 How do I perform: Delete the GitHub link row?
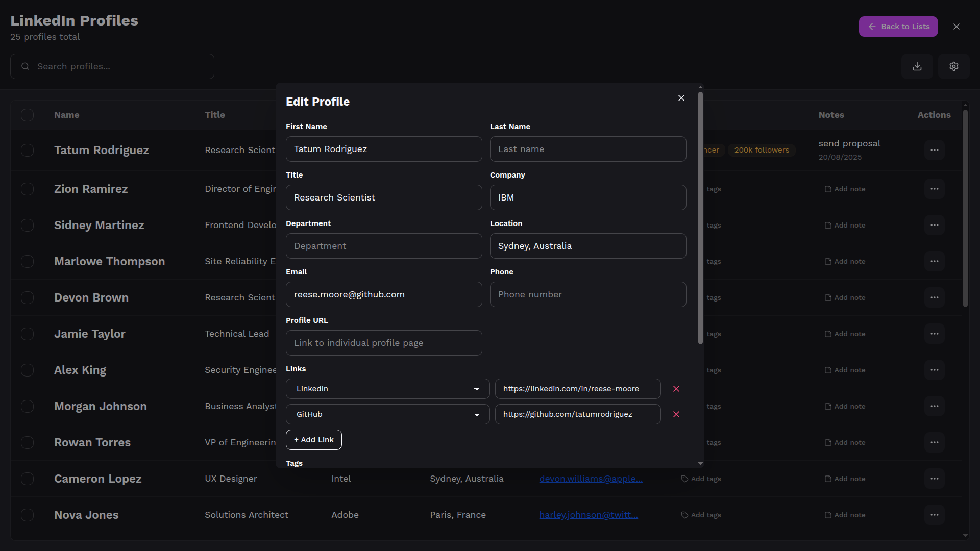tap(676, 414)
